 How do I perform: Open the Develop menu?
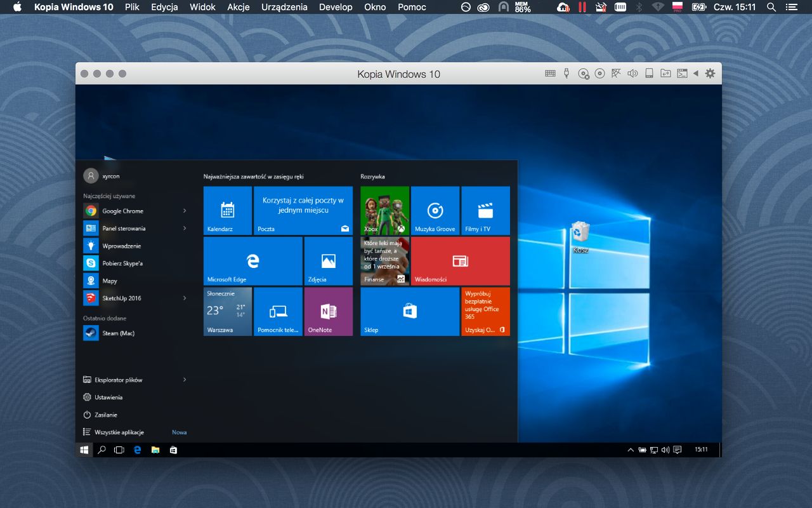point(336,7)
